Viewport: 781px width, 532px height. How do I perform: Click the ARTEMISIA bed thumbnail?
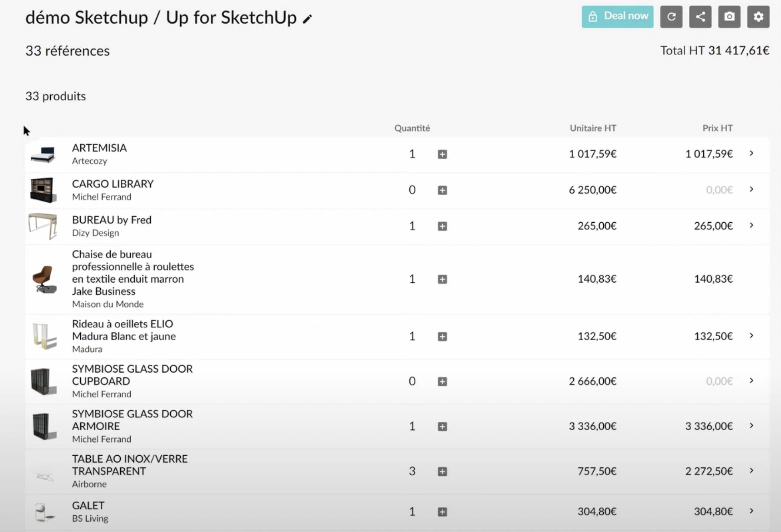click(x=43, y=154)
